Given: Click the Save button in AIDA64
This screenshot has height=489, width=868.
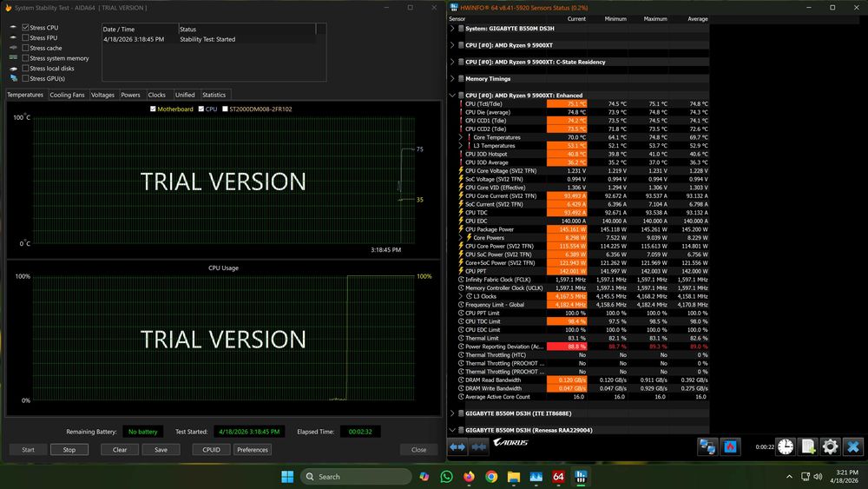Looking at the screenshot, I should pos(161,450).
